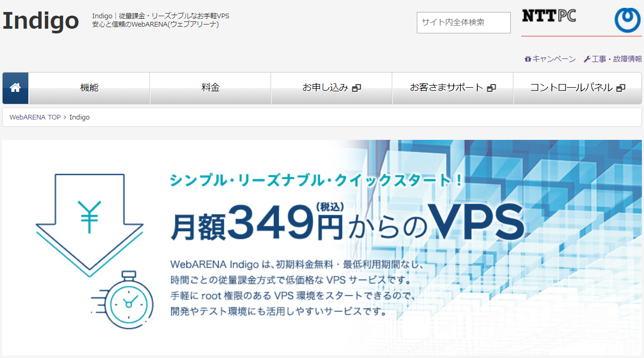
Task: Click the round blue logo in top-right corner
Action: [x=627, y=20]
